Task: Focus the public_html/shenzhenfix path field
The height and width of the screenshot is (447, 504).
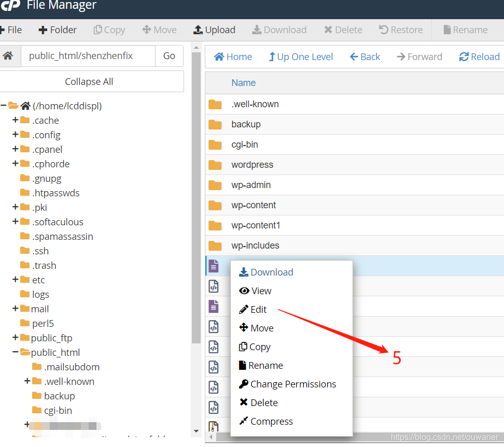Action: point(88,56)
